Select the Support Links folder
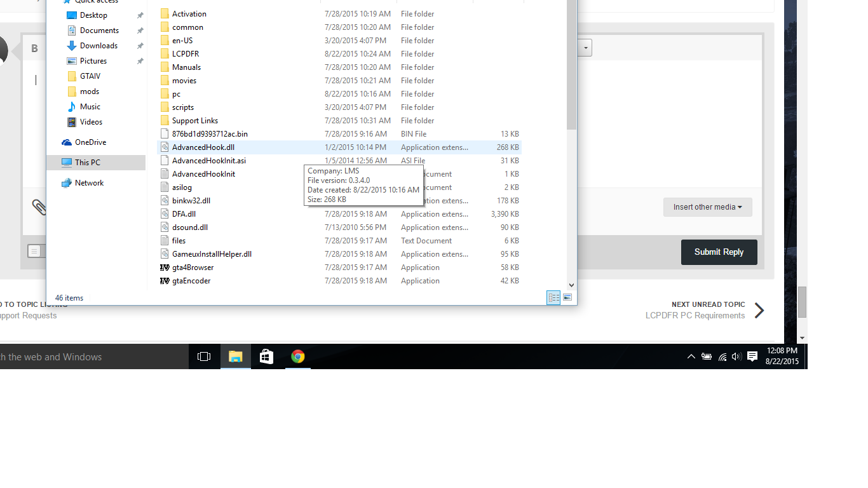 195,121
